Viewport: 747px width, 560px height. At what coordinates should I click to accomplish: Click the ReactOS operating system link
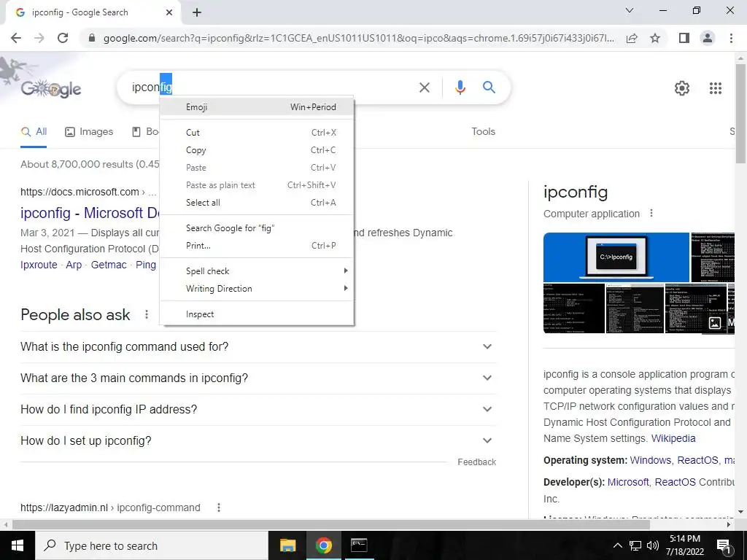tap(697, 461)
